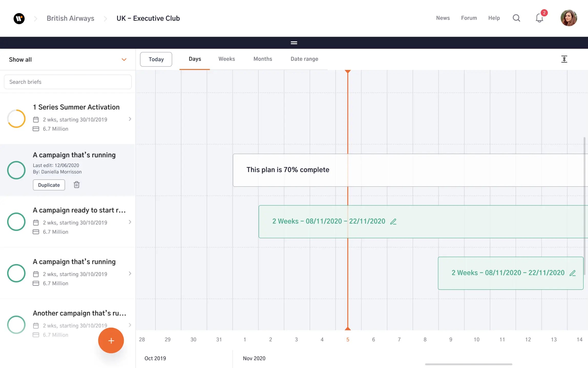Screen dimensions: 588x368
Task: Open the user profile avatar
Action: click(569, 18)
